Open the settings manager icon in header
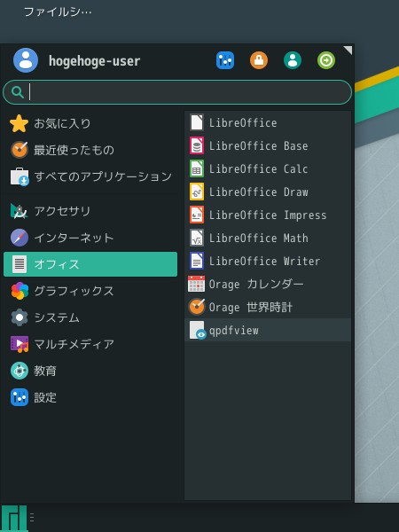This screenshot has width=399, height=532. (x=225, y=60)
